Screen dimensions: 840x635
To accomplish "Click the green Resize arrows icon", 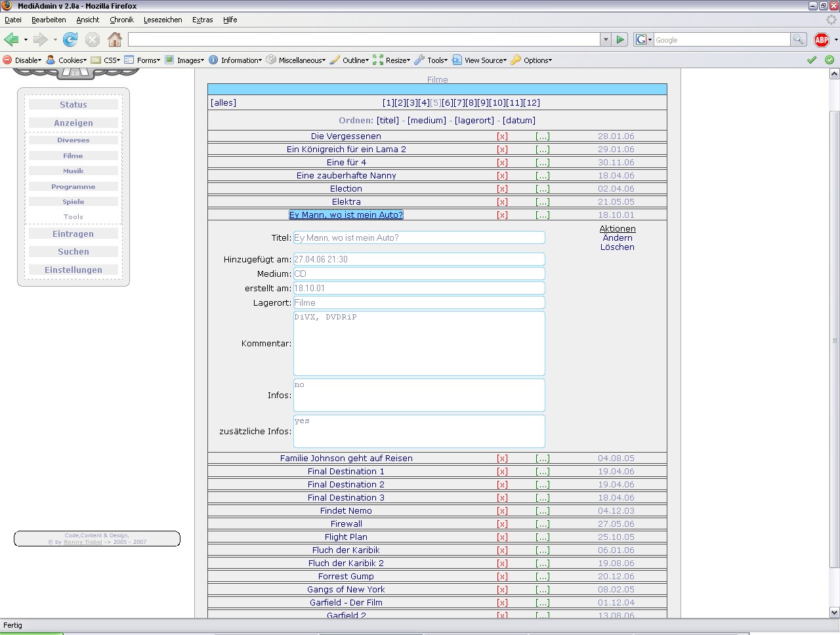I will click(378, 60).
